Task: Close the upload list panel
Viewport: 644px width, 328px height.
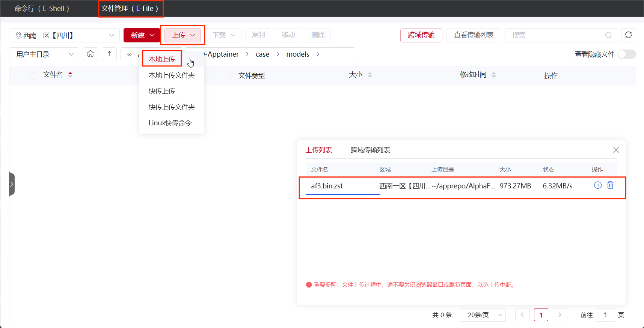Action: [616, 150]
